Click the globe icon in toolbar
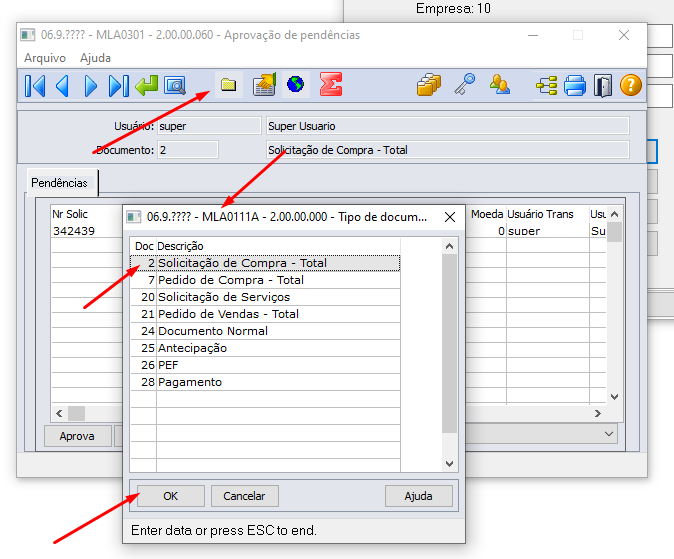 pyautogui.click(x=296, y=84)
